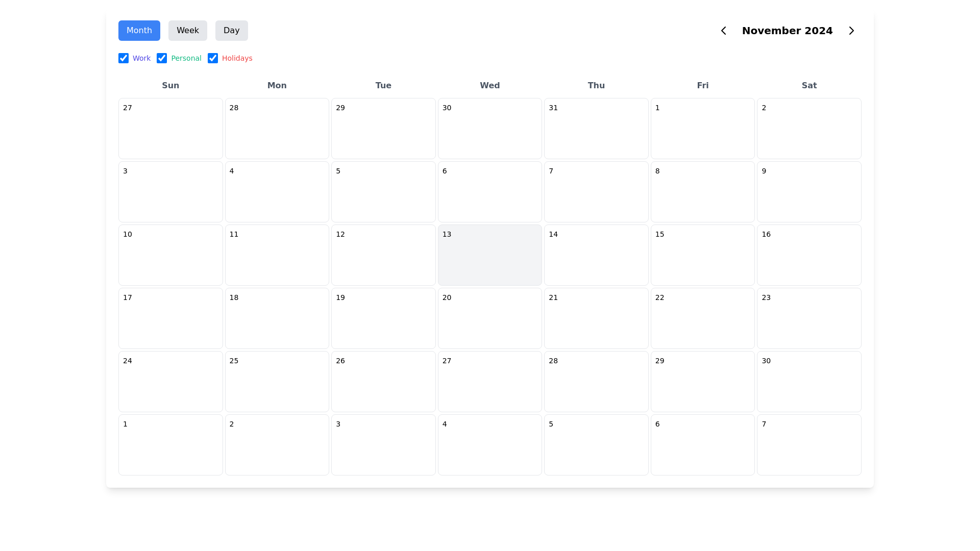Image resolution: width=980 pixels, height=551 pixels.
Task: Click the November 2024 title
Action: [x=787, y=31]
